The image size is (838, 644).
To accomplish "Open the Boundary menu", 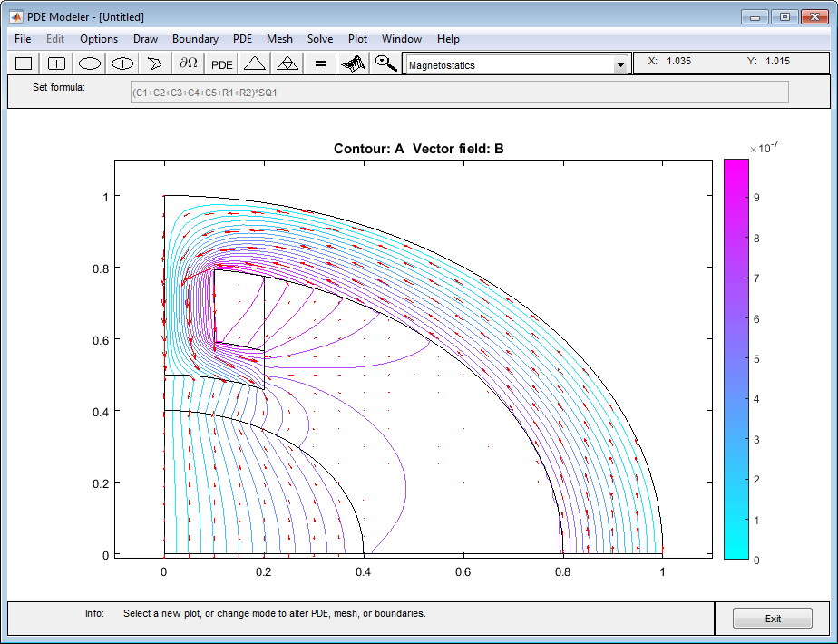I will click(x=195, y=39).
